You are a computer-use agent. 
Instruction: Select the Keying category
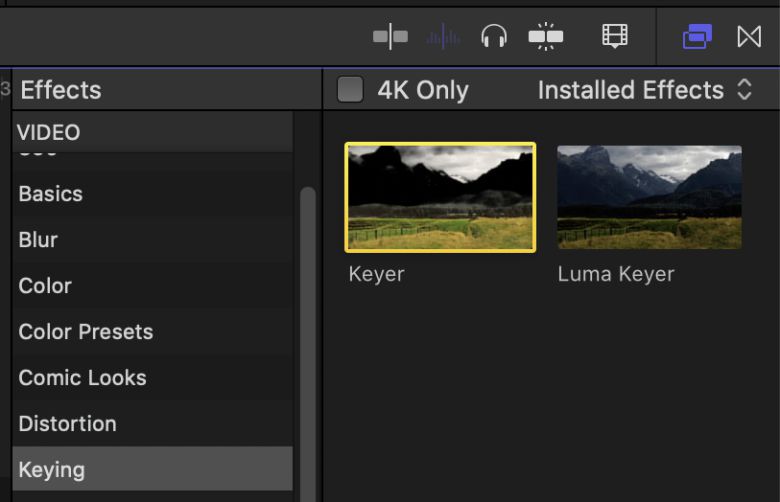(52, 470)
